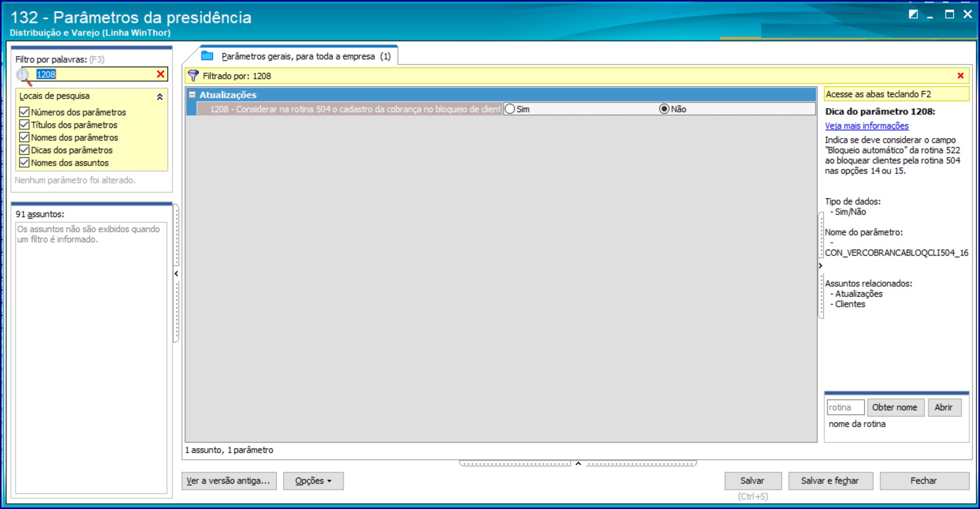This screenshot has height=509, width=980.
Task: Maximize the window
Action: click(x=950, y=14)
